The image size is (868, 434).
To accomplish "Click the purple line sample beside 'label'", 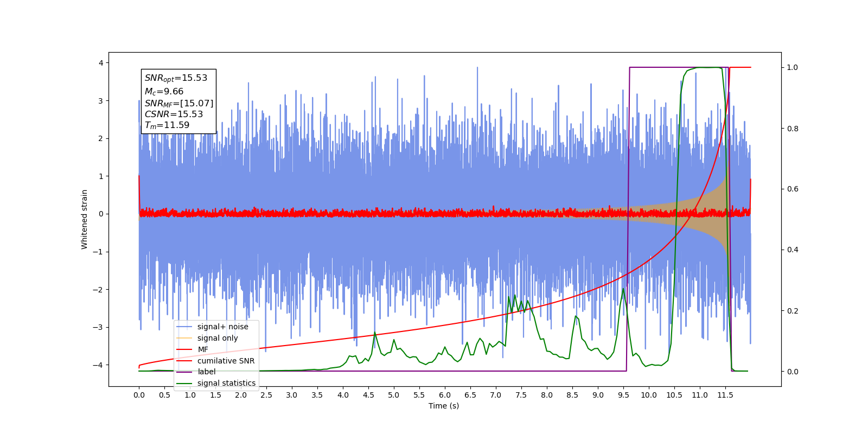I will coord(184,372).
